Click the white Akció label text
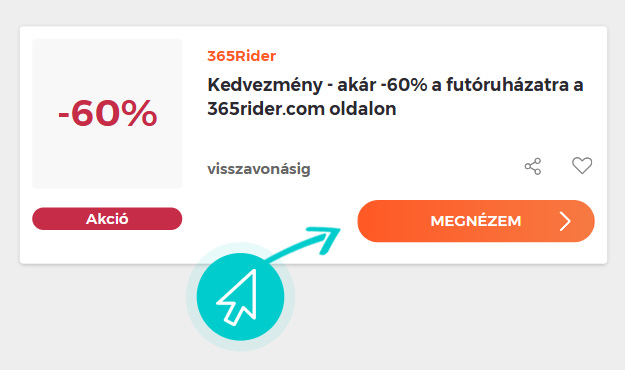Viewport: 625px width, 370px height. click(107, 219)
